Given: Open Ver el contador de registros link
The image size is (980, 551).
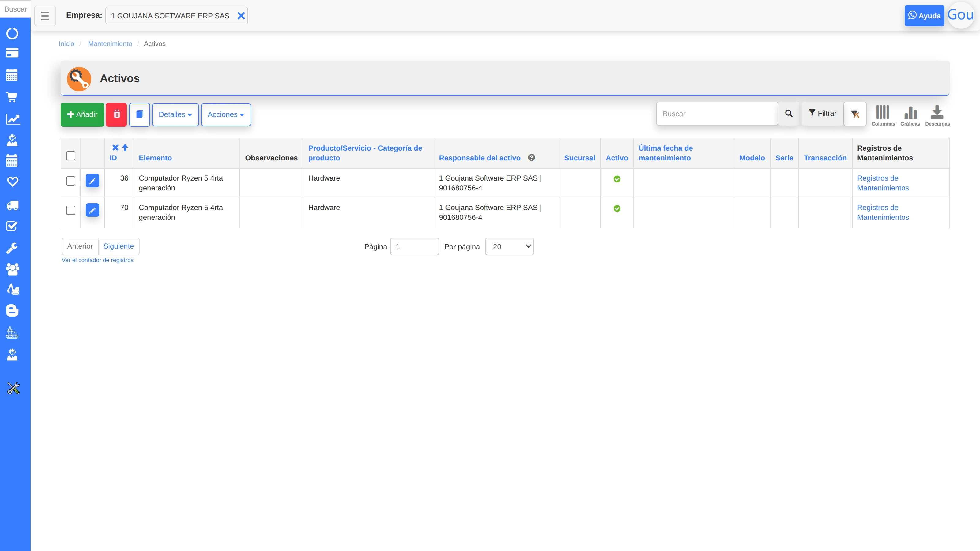Looking at the screenshot, I should tap(97, 260).
